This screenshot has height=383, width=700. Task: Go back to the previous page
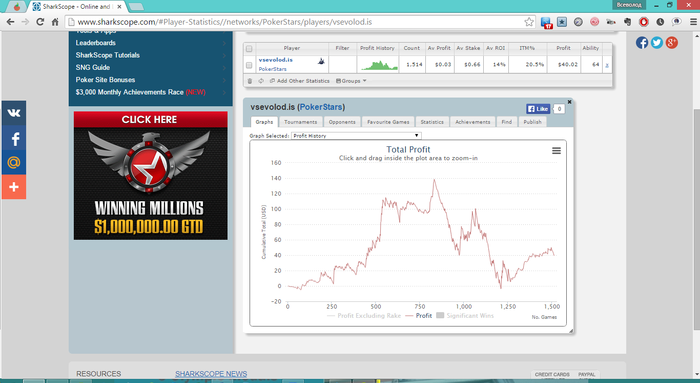[x=11, y=22]
